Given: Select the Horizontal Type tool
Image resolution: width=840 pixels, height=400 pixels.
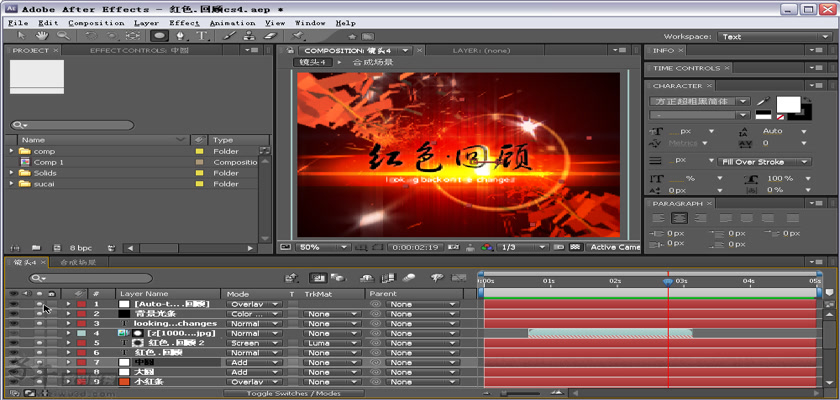Looking at the screenshot, I should [x=201, y=36].
